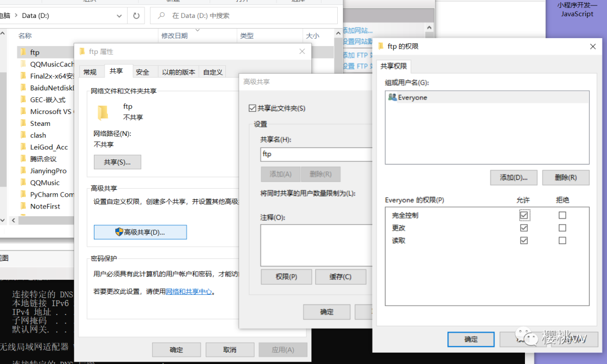This screenshot has width=607, height=364.
Task: Uncheck 完全控制 allow checkbox
Action: click(524, 215)
